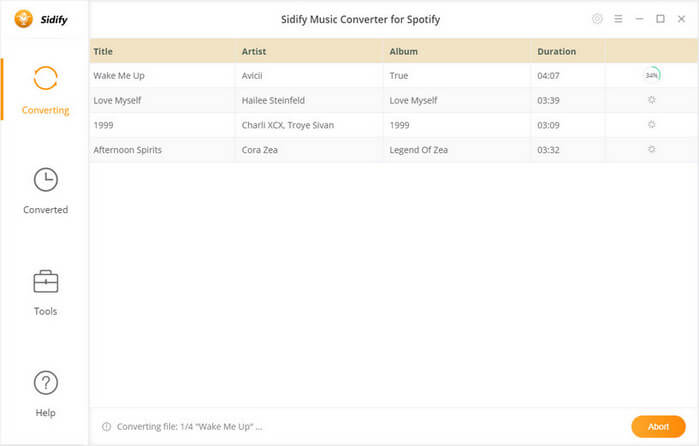Click artist Cora Zea

click(x=259, y=150)
